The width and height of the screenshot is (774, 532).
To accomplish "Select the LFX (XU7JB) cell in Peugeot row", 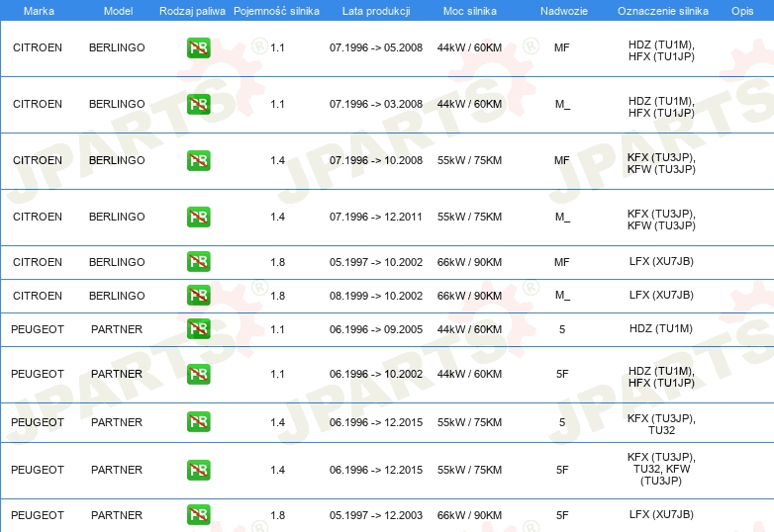I will 661,515.
